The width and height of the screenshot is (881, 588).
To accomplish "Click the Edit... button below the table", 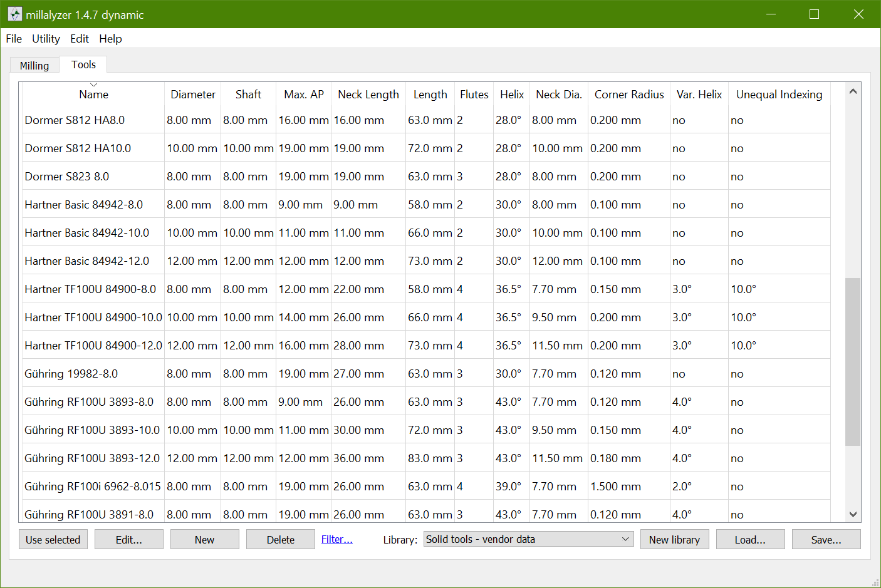I will [129, 540].
